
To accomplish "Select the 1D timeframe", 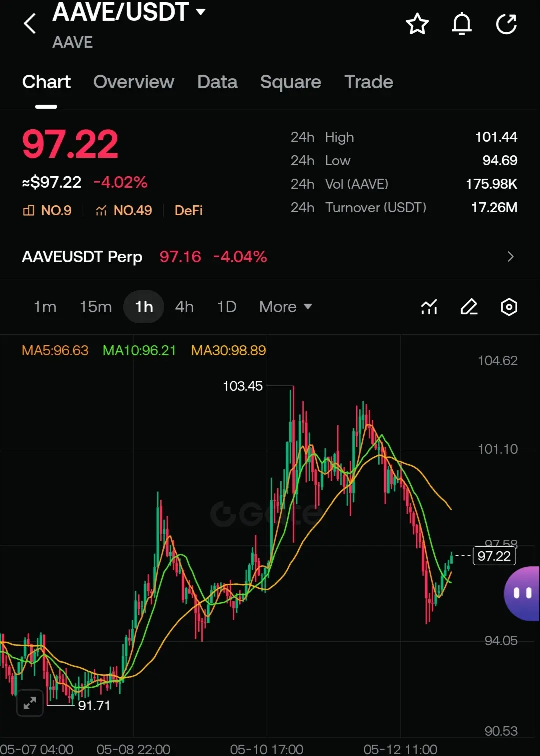I will tap(227, 307).
